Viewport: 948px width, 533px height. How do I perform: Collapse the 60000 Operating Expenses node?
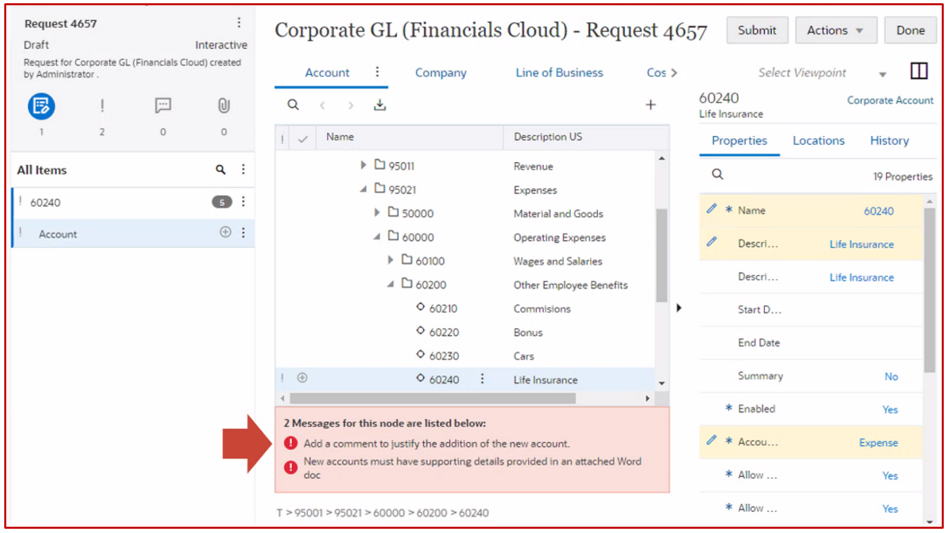tap(377, 237)
